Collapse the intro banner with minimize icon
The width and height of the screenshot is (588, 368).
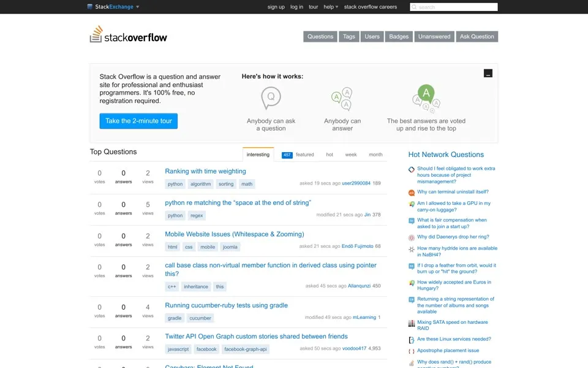click(x=488, y=73)
